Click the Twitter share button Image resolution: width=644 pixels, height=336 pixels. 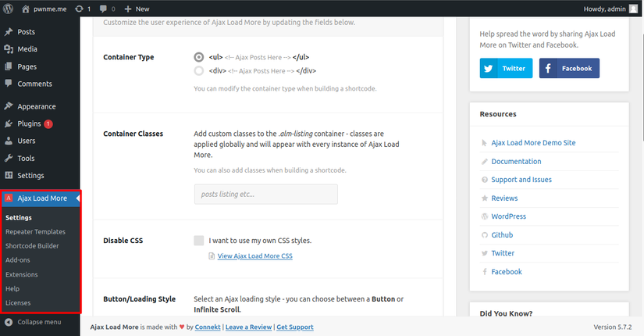click(506, 68)
